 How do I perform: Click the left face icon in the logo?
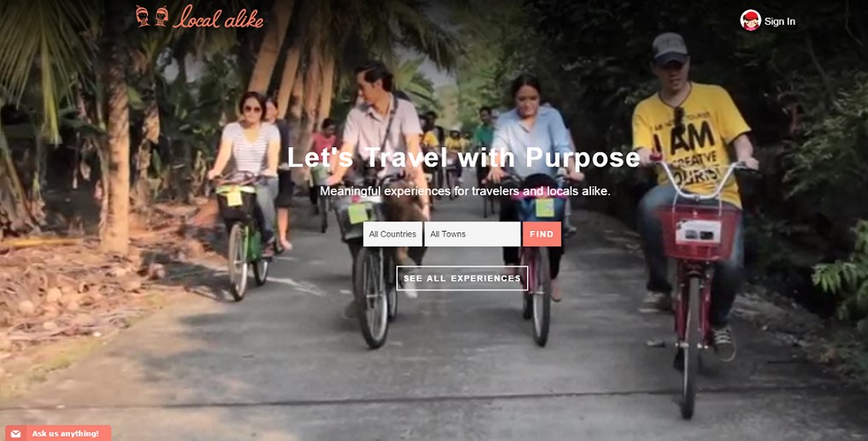[143, 16]
